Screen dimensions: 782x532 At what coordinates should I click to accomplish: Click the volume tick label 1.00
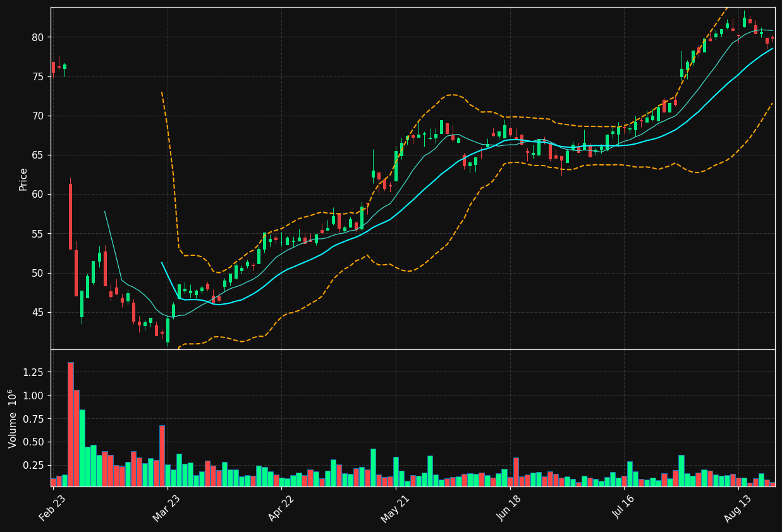[33, 396]
